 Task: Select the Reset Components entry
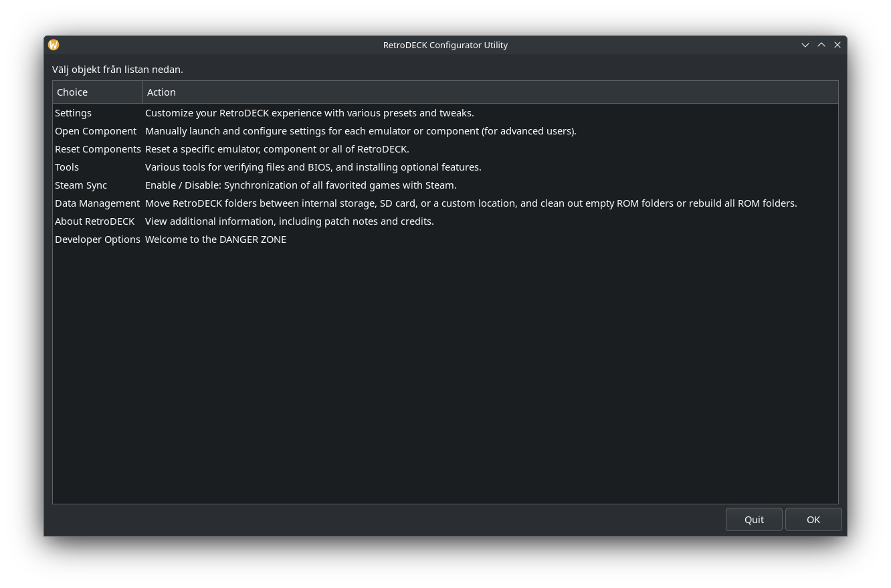(98, 149)
